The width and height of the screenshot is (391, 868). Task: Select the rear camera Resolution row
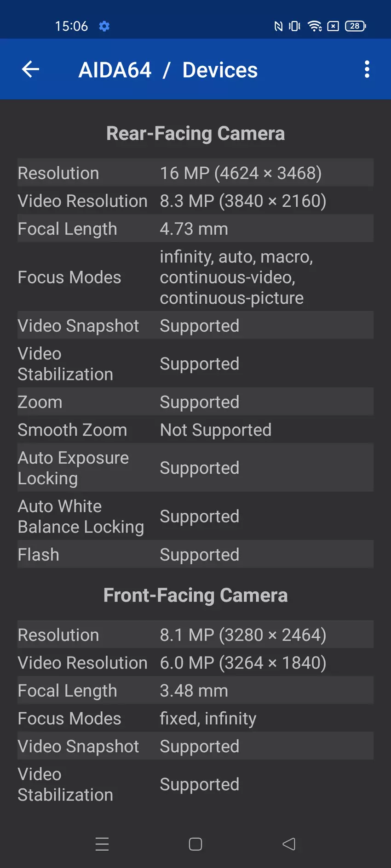click(195, 173)
